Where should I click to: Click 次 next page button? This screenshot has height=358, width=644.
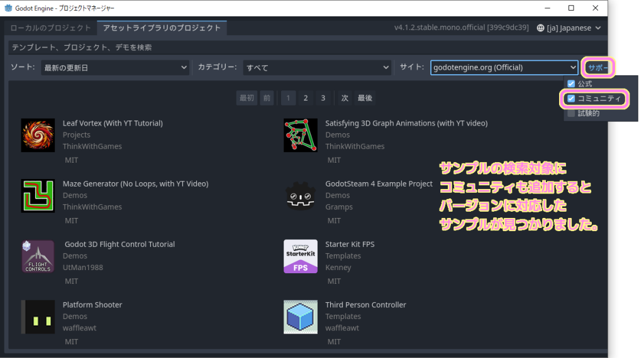point(345,98)
